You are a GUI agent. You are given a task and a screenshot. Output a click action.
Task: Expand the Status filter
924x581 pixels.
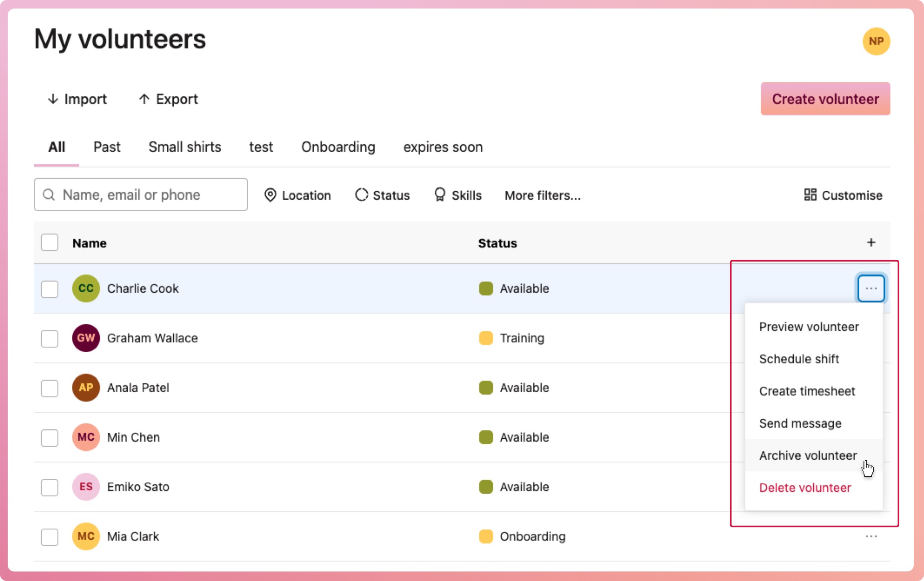(x=382, y=195)
